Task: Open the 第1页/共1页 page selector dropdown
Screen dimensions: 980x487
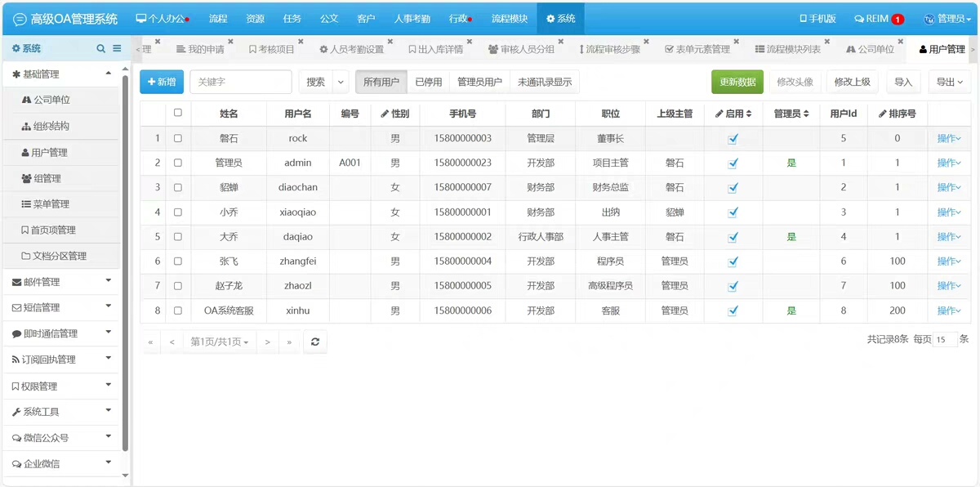Action: click(220, 342)
